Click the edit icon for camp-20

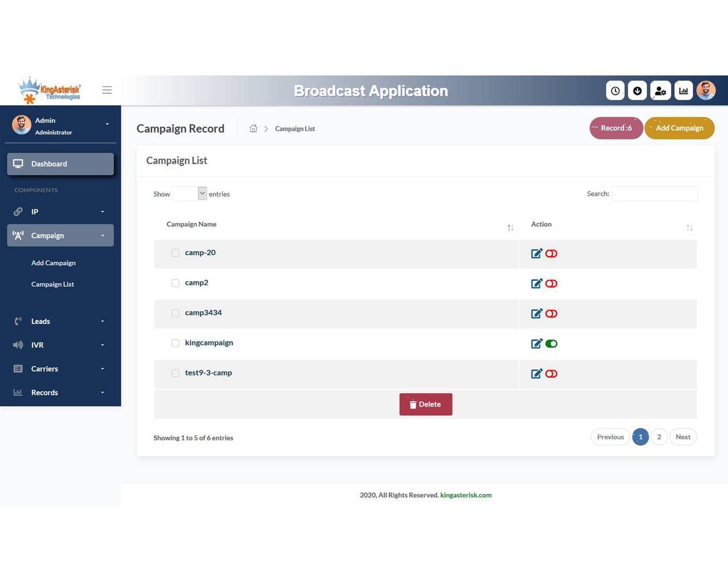click(x=536, y=254)
